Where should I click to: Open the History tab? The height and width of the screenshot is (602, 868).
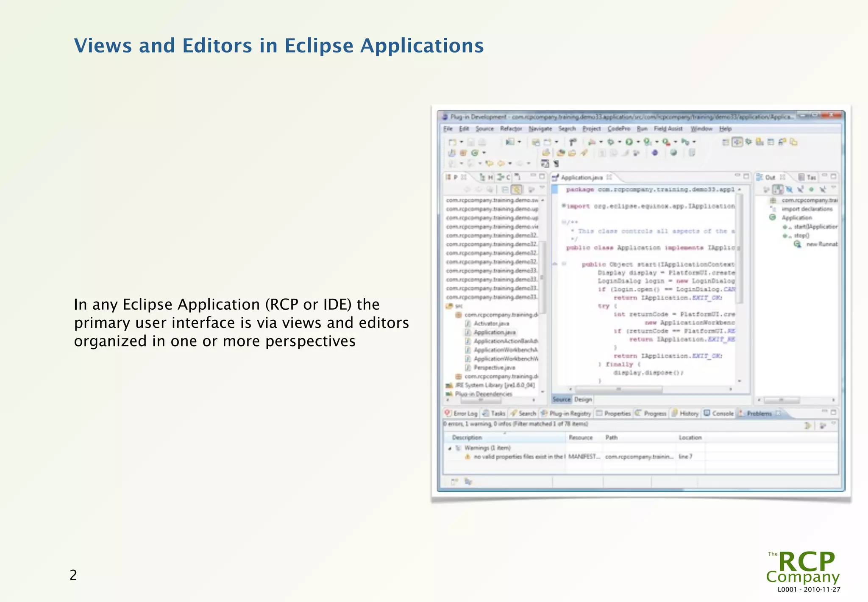coord(685,413)
